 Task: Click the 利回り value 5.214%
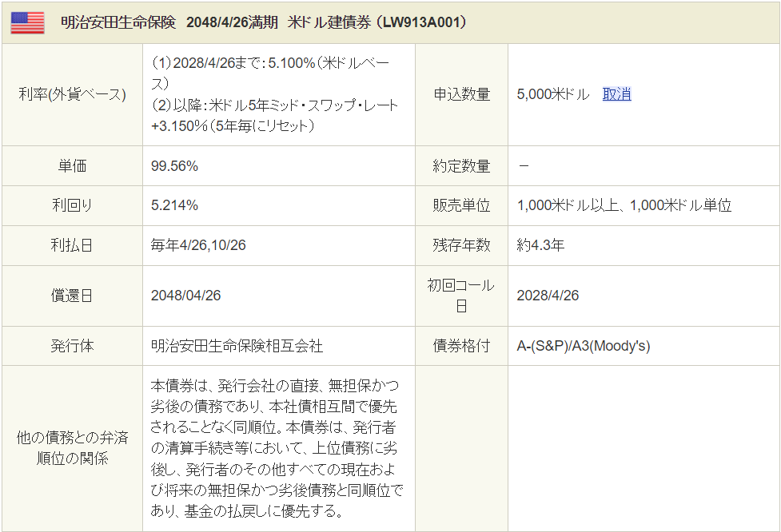click(174, 205)
